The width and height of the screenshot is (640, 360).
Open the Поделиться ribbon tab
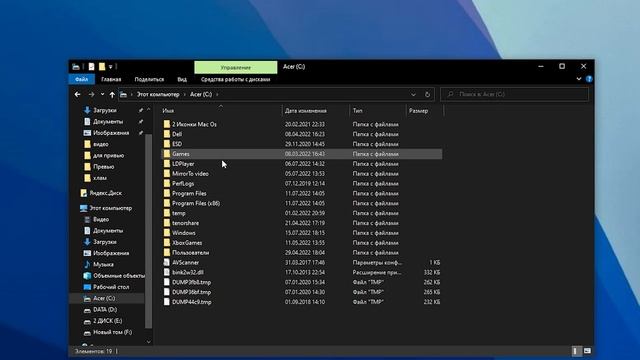pos(149,79)
